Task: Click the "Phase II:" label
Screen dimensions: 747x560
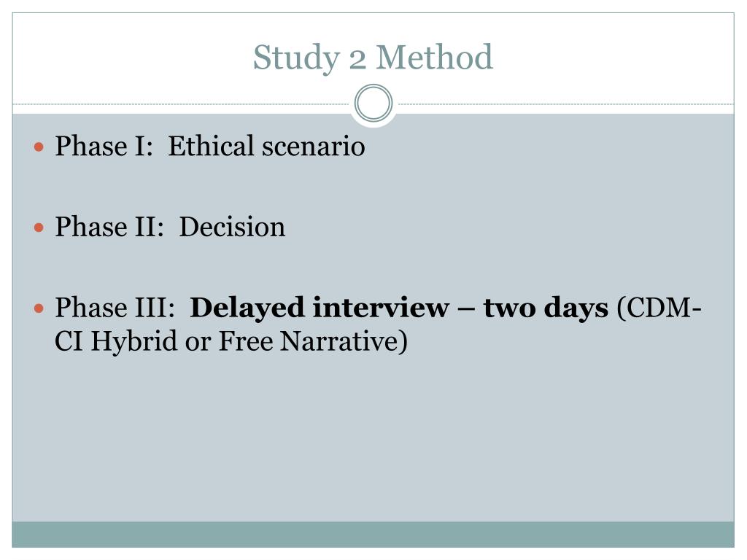Action: click(109, 227)
